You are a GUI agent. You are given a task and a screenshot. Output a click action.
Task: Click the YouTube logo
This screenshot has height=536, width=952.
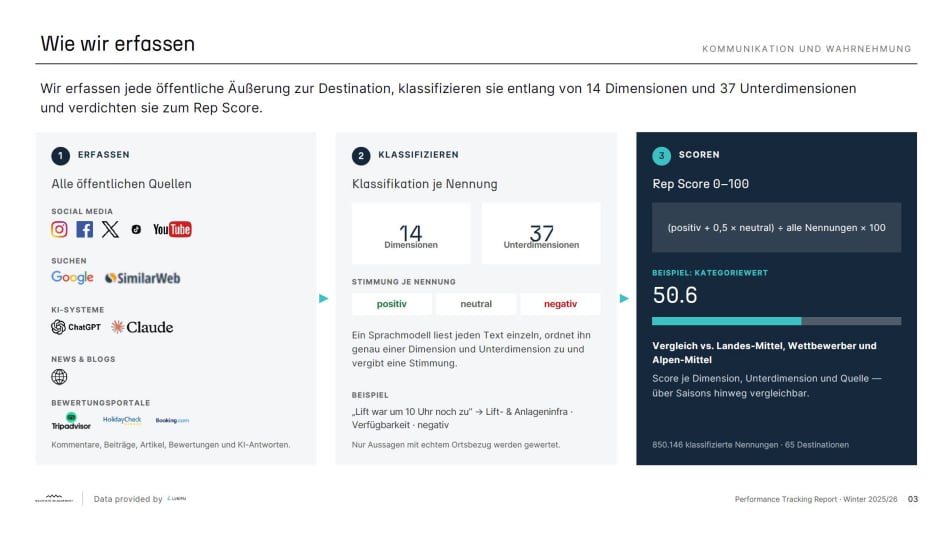tap(172, 229)
